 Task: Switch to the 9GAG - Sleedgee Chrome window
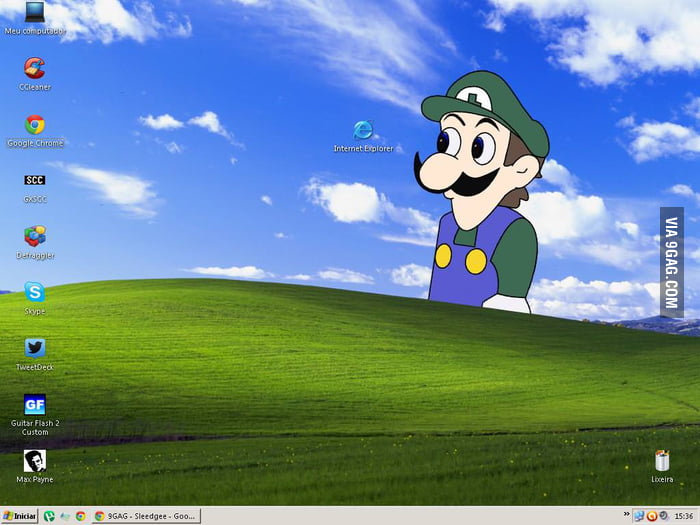tap(146, 516)
